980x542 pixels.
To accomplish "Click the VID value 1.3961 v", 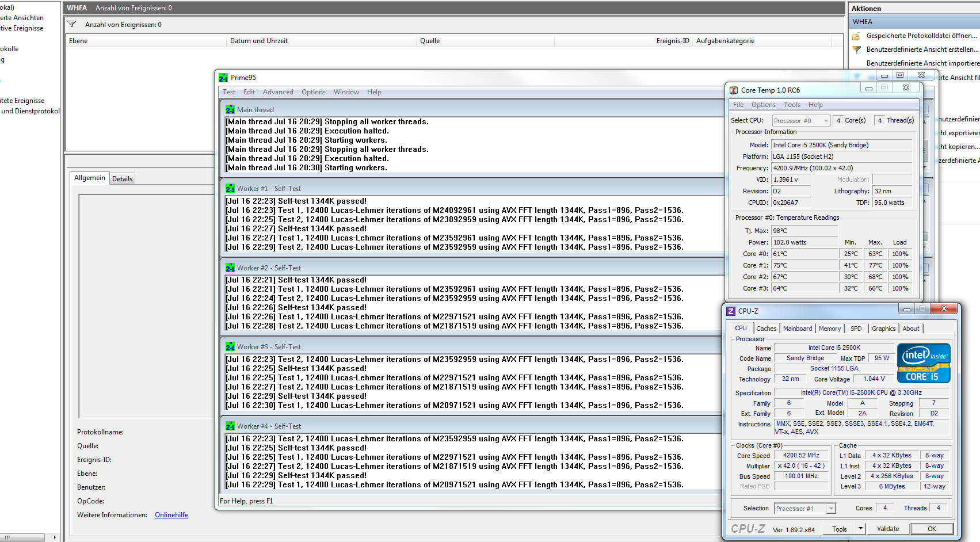I will coord(791,180).
